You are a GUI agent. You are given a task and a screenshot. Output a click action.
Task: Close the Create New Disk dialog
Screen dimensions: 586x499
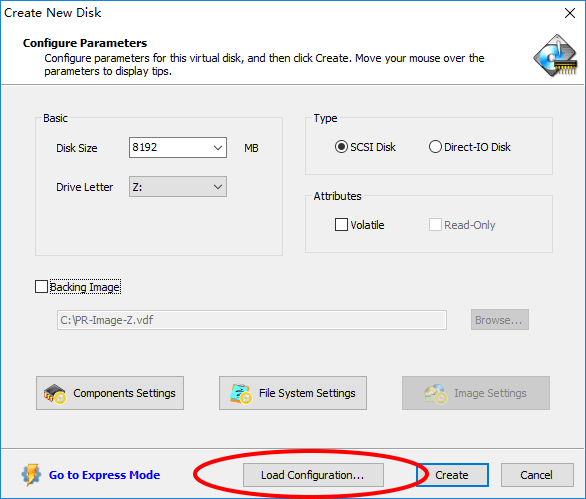click(x=570, y=13)
